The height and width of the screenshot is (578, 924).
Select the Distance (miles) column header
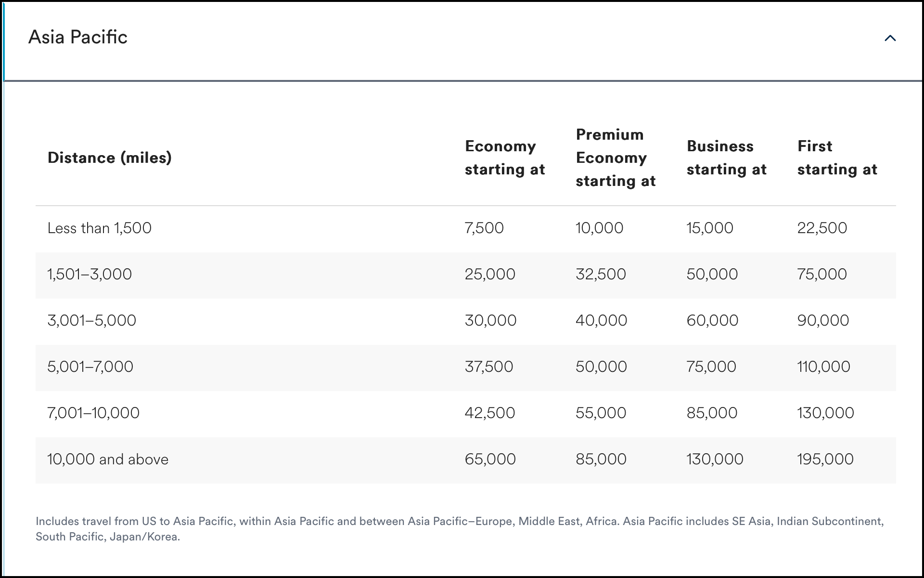pyautogui.click(x=110, y=158)
